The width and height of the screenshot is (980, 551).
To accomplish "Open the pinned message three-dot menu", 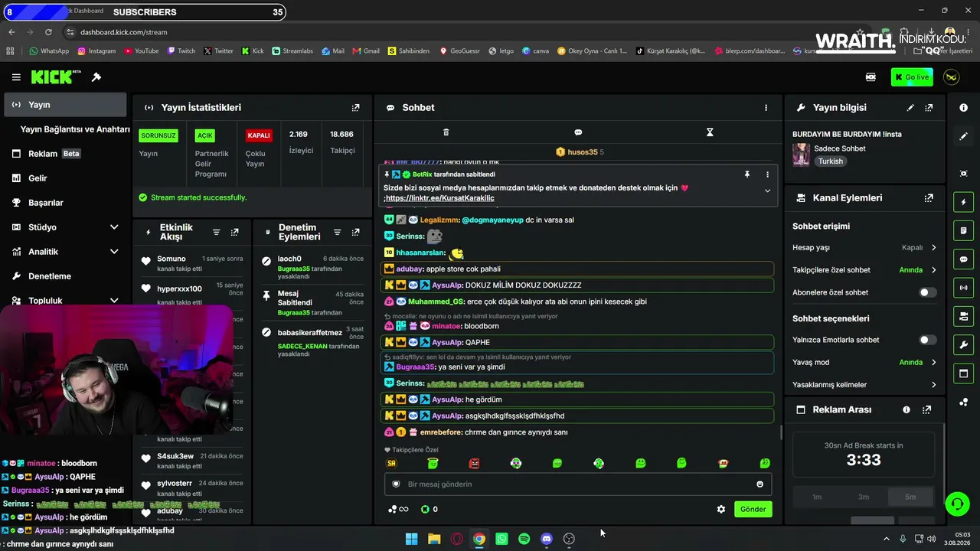I will point(767,174).
